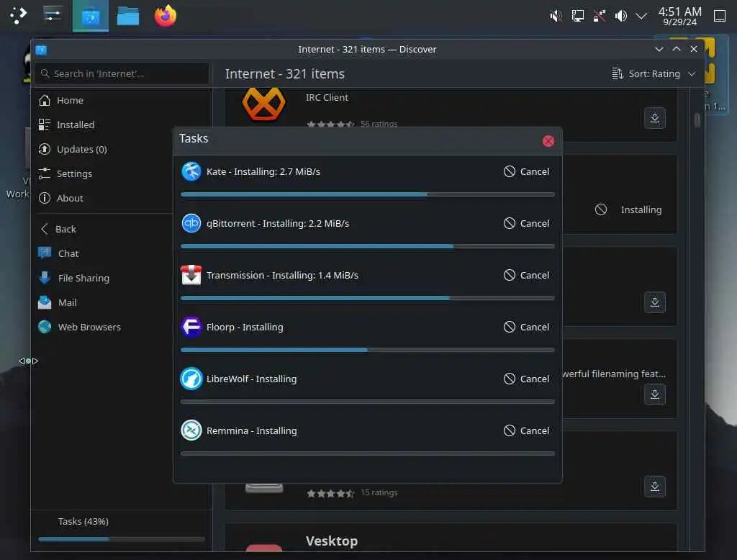Click the search field in Internet
The image size is (737, 560).
coord(122,74)
